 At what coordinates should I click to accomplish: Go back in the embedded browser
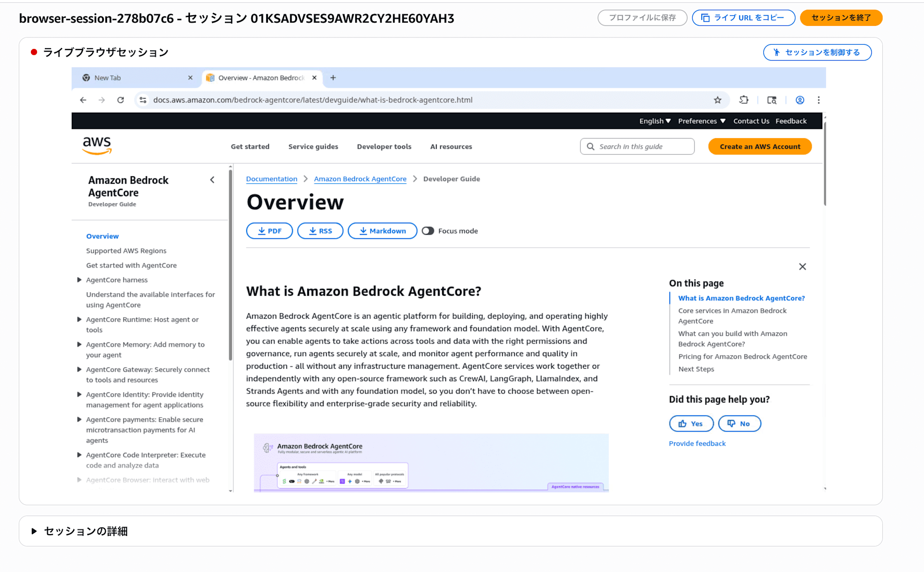coord(83,100)
